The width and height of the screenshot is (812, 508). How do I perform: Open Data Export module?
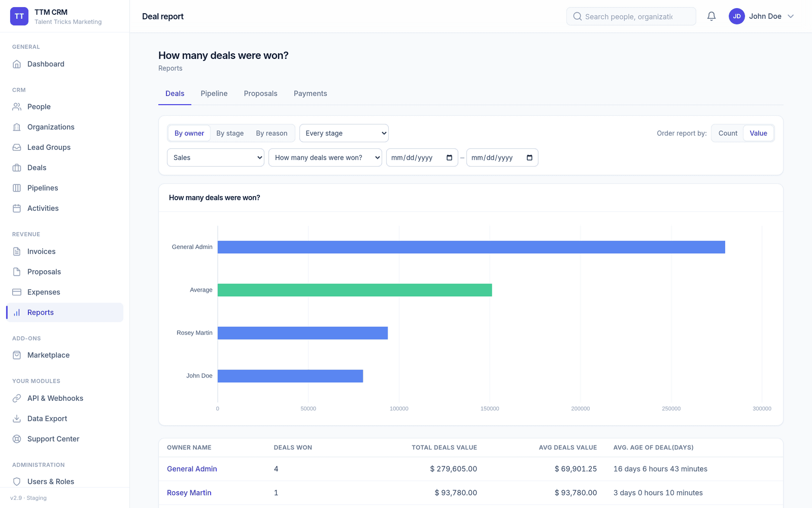[x=64, y=419]
